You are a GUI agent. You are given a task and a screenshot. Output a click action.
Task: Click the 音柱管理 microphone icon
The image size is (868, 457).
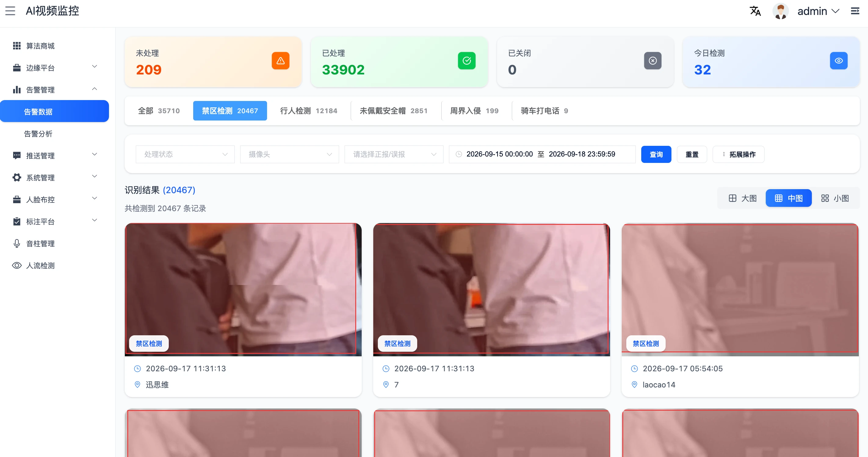click(x=16, y=243)
